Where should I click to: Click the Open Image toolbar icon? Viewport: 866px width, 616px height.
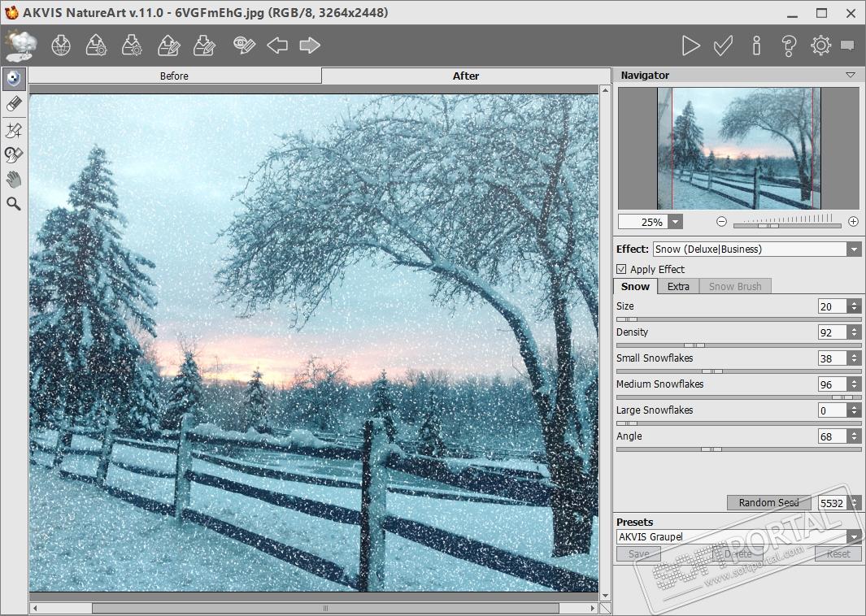[96, 46]
